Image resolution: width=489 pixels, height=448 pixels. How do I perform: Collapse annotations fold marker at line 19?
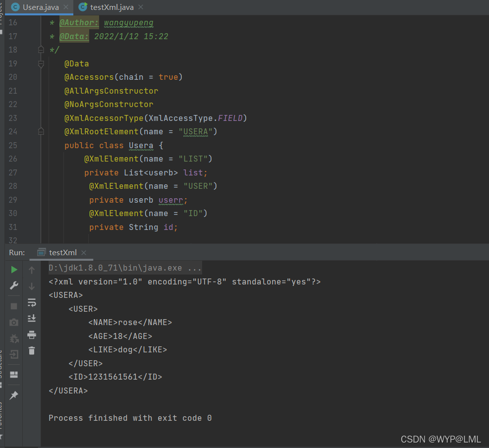41,63
